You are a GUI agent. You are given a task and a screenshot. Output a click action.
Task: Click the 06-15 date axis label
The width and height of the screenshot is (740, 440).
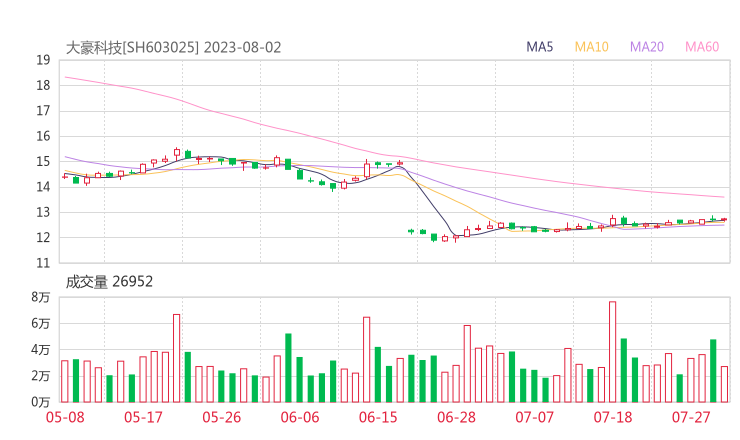coord(378,417)
